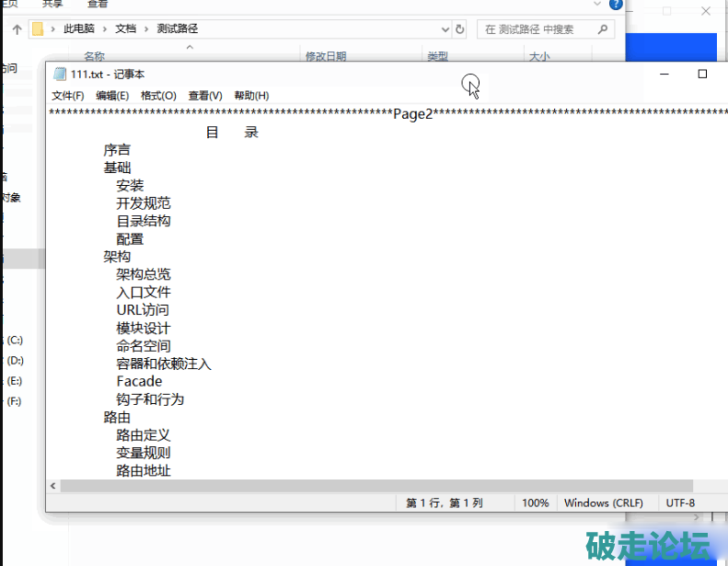Viewport: 728px width, 566px height.
Task: Click the refresh icon beside address bar
Action: (x=459, y=29)
